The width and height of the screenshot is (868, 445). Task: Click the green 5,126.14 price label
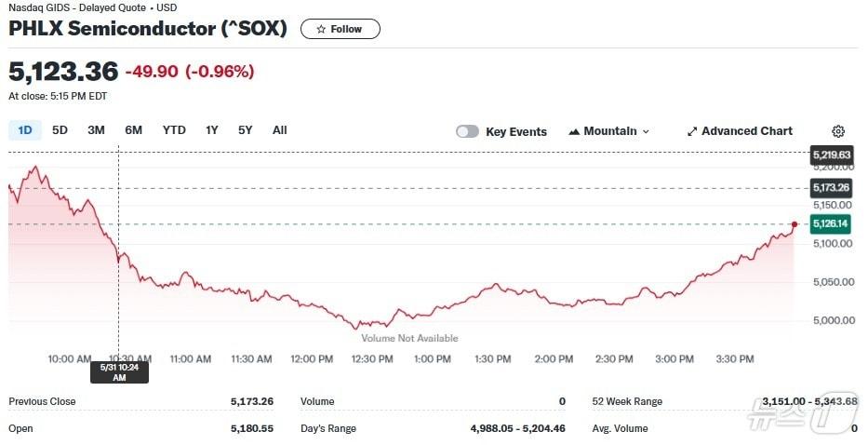coord(830,223)
